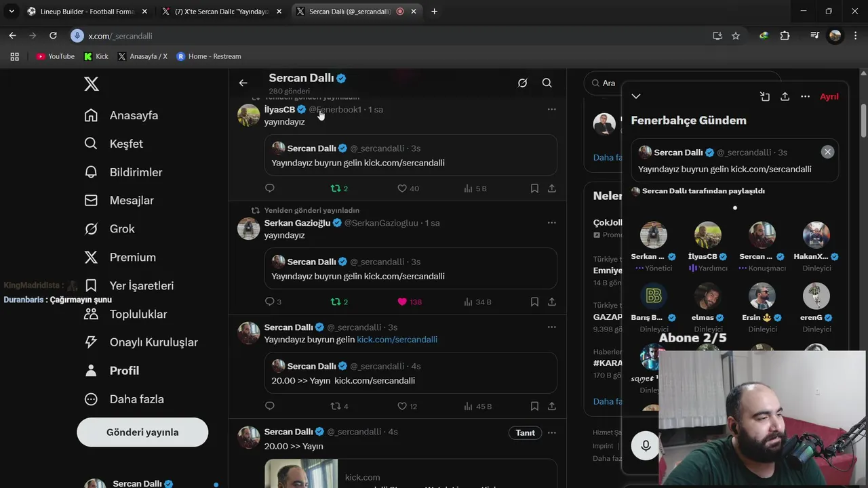
Task: Share the Fenerbahçe Gündem Space
Action: pyautogui.click(x=785, y=96)
